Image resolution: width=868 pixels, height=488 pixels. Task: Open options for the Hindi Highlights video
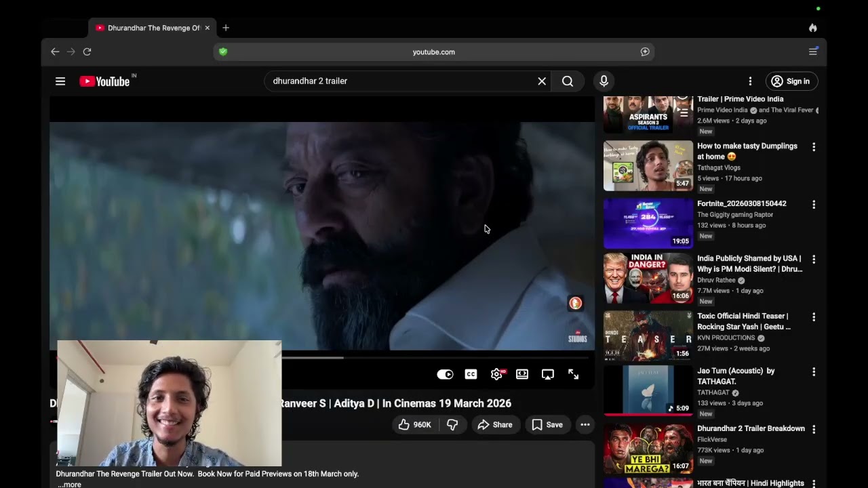point(814,484)
